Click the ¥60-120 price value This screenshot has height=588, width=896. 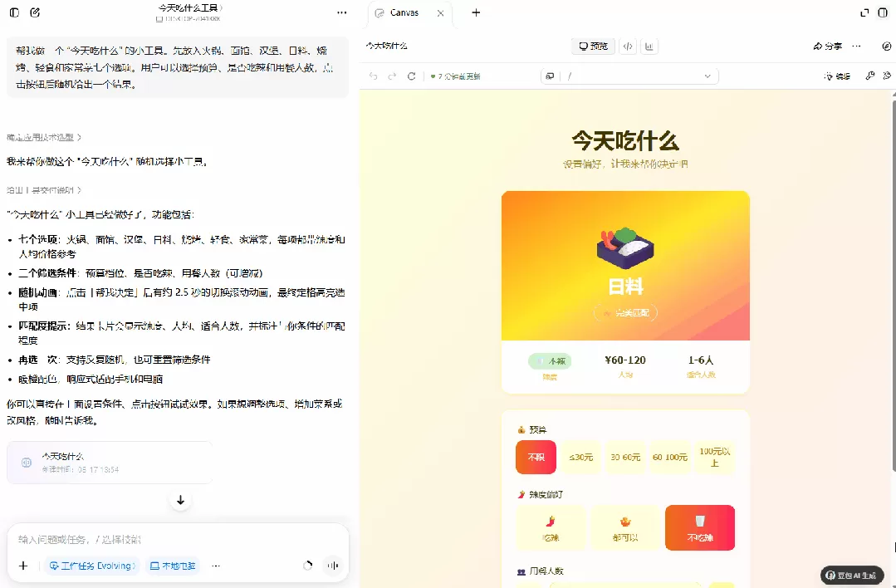point(625,360)
